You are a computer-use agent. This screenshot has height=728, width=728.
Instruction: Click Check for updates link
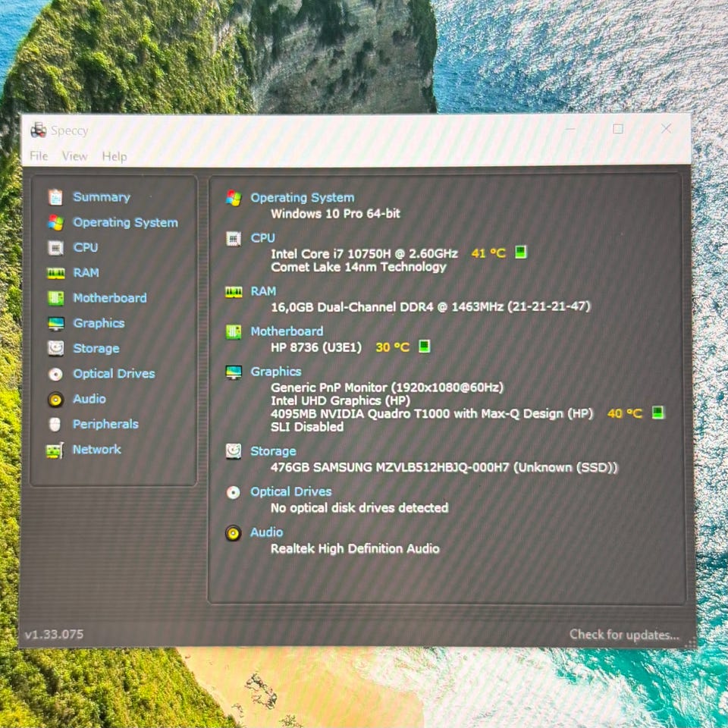pos(624,635)
